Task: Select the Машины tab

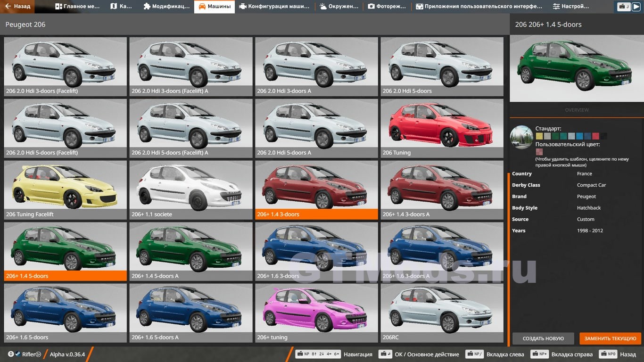Action: coord(215,7)
